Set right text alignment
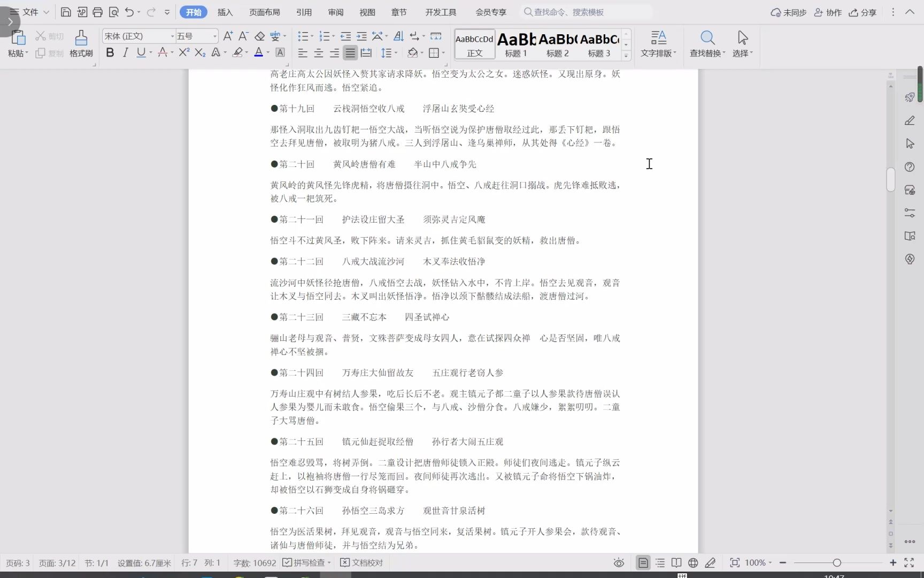The height and width of the screenshot is (578, 924). point(334,52)
